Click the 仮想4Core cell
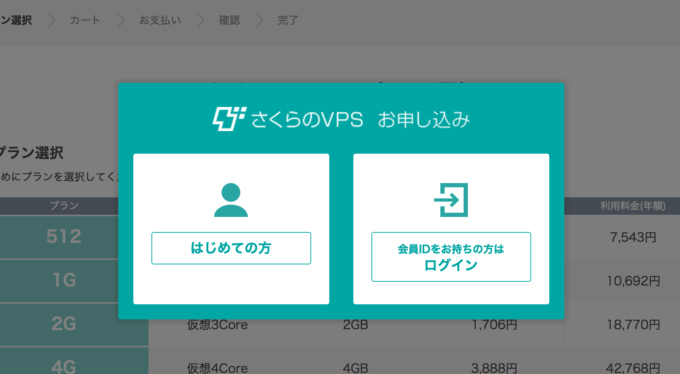Screen dimensions: 680x374 click(217, 368)
